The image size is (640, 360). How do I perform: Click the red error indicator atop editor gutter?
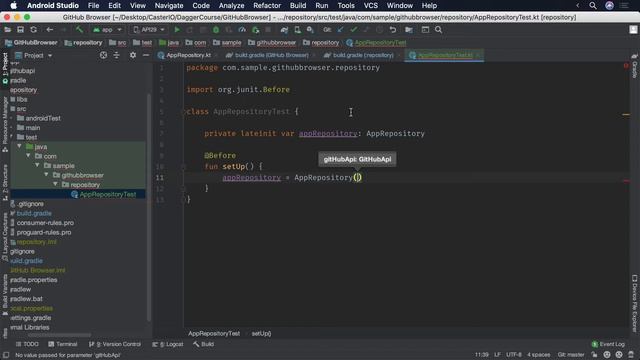click(x=626, y=66)
